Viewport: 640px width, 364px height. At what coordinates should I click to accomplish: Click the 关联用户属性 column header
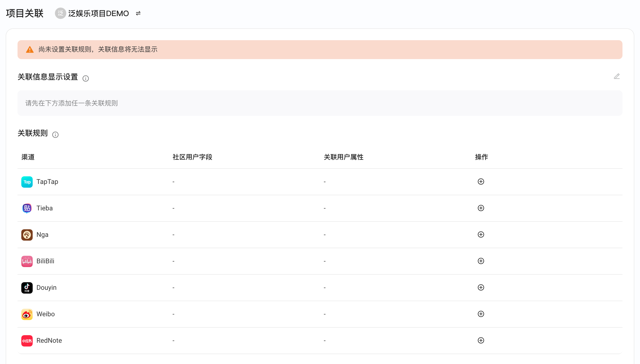(343, 157)
